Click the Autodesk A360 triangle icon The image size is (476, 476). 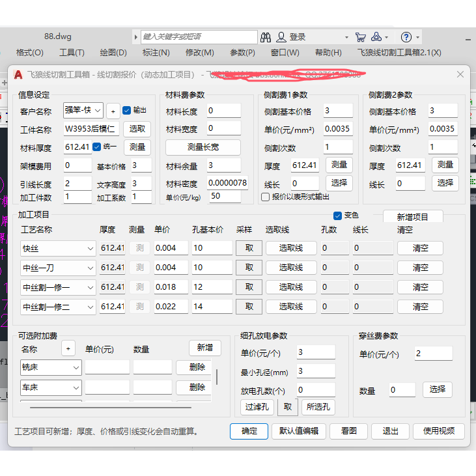pos(376,36)
